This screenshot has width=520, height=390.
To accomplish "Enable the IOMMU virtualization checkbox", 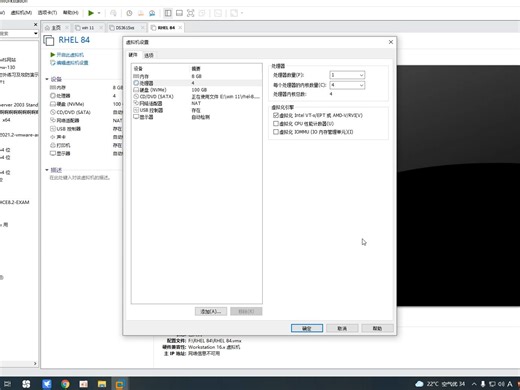I will (x=276, y=132).
